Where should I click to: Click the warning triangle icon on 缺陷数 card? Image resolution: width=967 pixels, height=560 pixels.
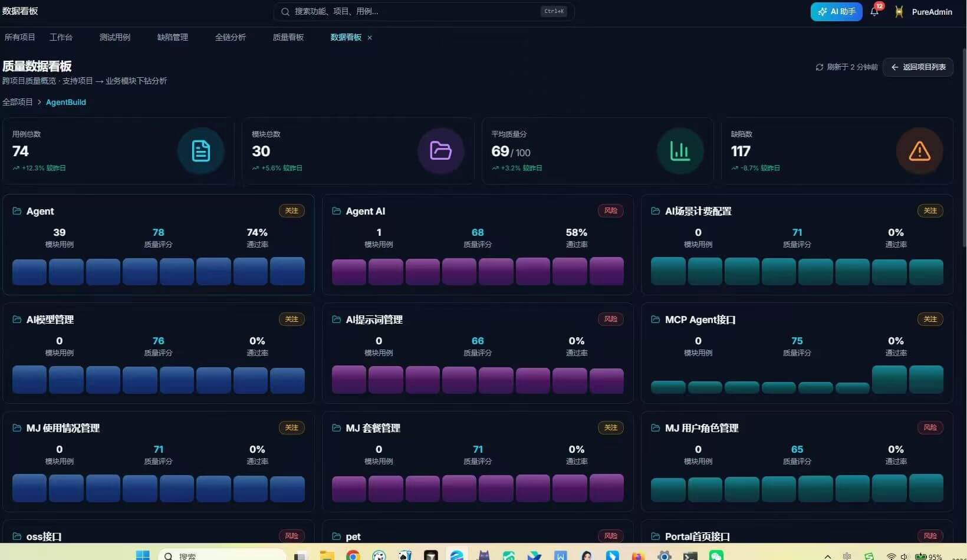click(x=919, y=151)
